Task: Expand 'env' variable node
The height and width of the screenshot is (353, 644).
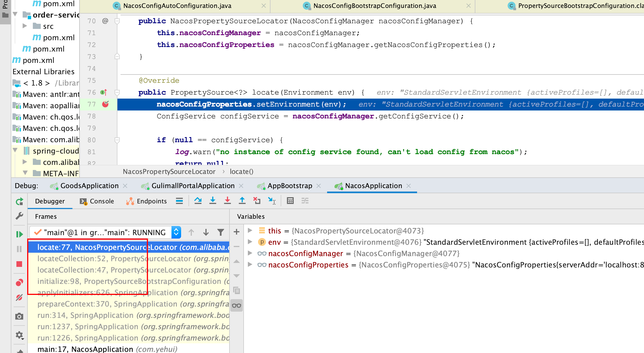Action: (250, 242)
